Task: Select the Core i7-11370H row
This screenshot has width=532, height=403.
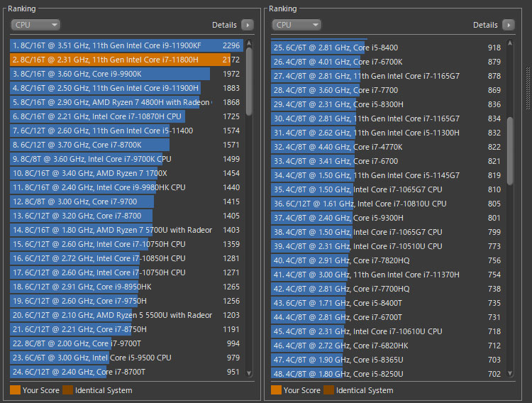Action: point(387,275)
